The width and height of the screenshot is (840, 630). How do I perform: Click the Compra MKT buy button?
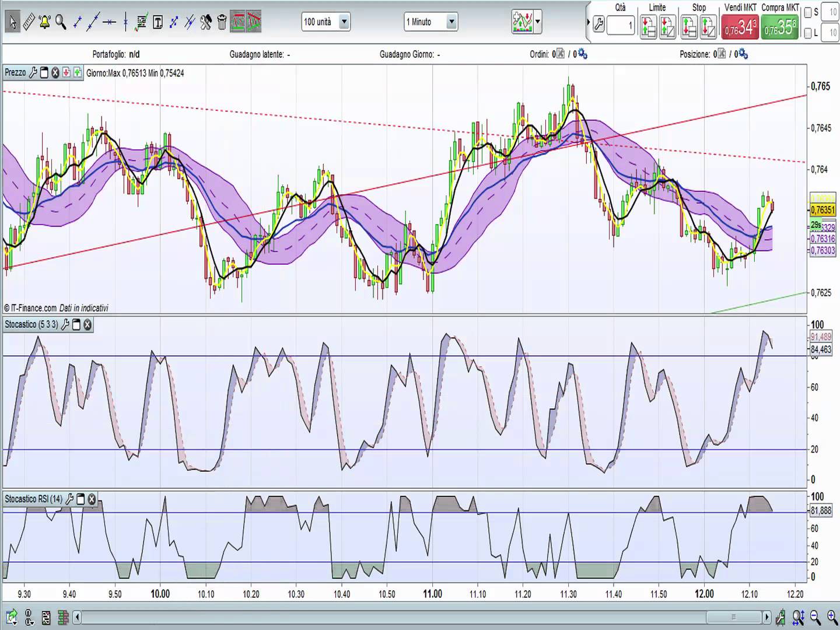[779, 27]
